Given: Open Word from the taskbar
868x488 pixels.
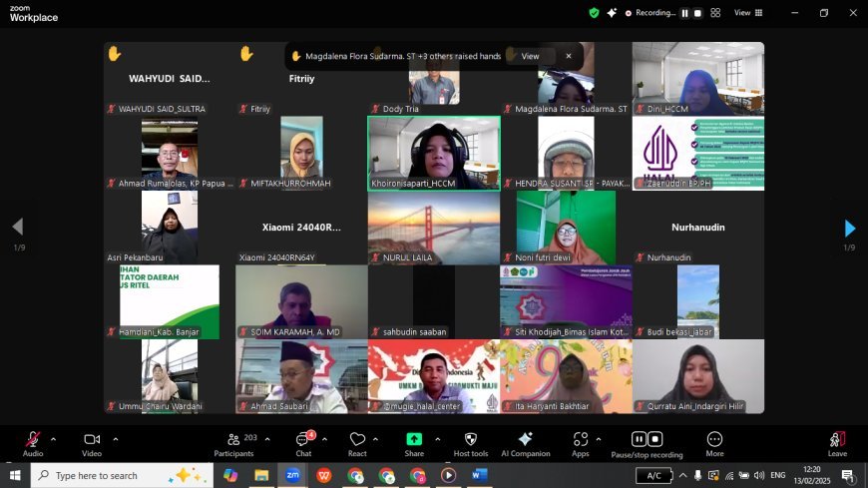Looking at the screenshot, I should (479, 475).
